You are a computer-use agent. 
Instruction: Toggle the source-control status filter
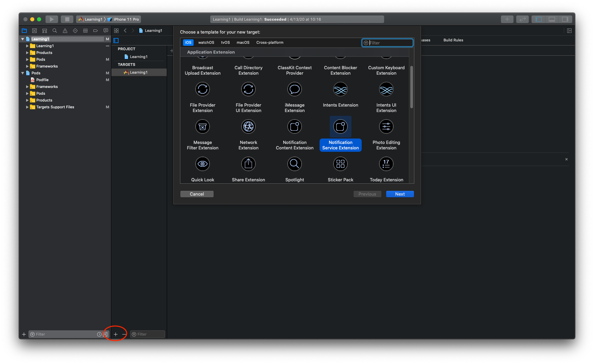(105, 334)
